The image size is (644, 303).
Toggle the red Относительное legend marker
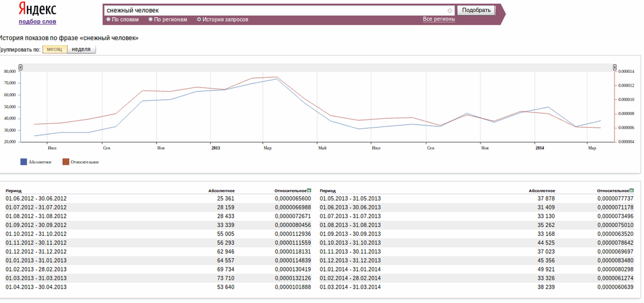tap(65, 162)
